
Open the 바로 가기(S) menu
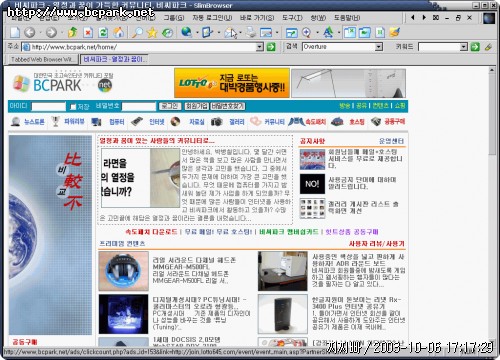coord(257,17)
